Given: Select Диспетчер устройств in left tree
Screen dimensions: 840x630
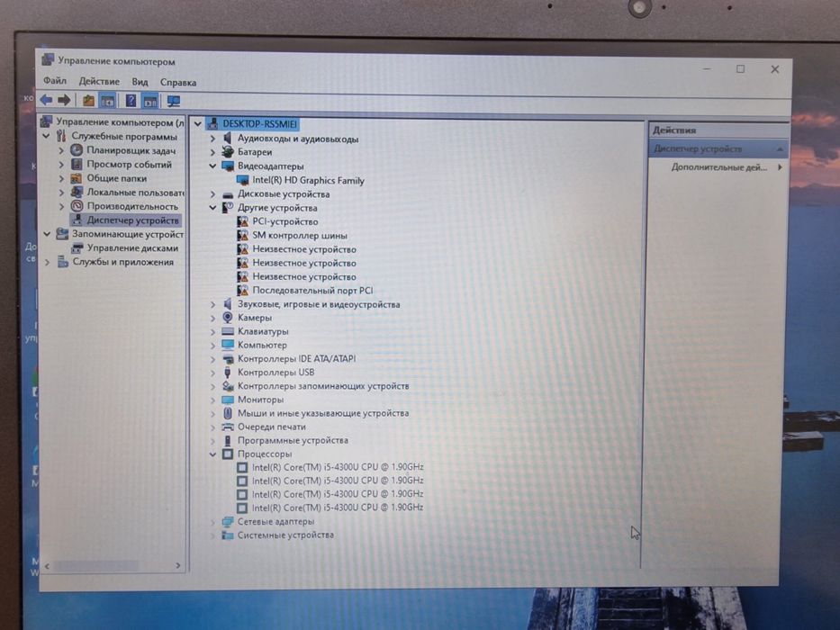Looking at the screenshot, I should tap(133, 220).
